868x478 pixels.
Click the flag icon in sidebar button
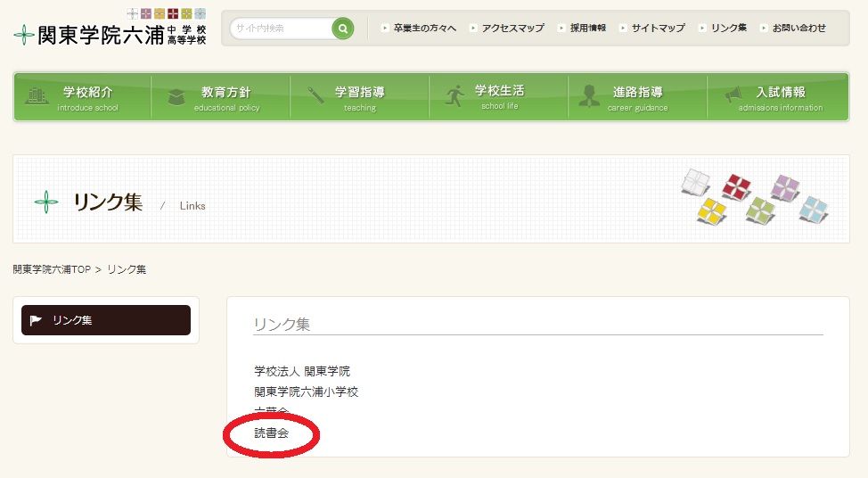pyautogui.click(x=36, y=320)
